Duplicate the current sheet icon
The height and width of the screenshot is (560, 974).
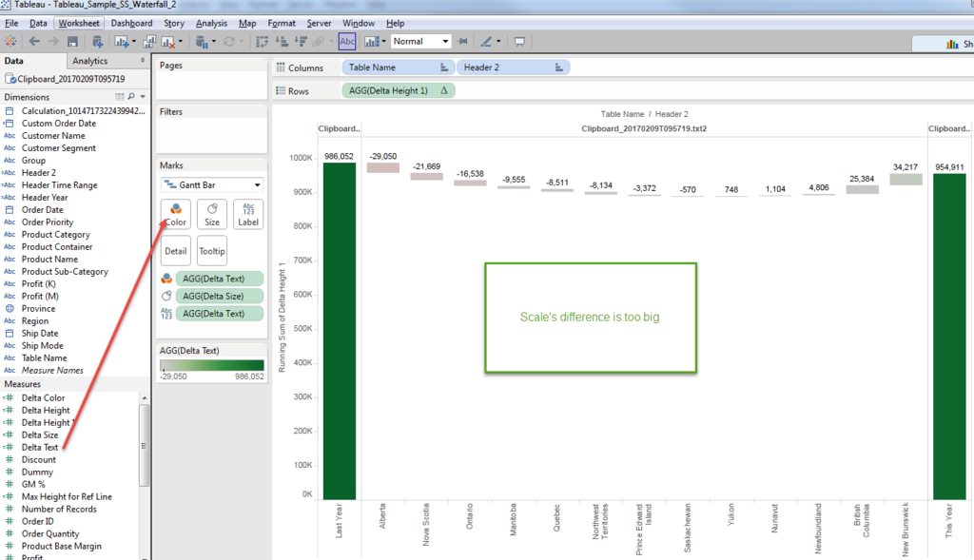tap(149, 42)
